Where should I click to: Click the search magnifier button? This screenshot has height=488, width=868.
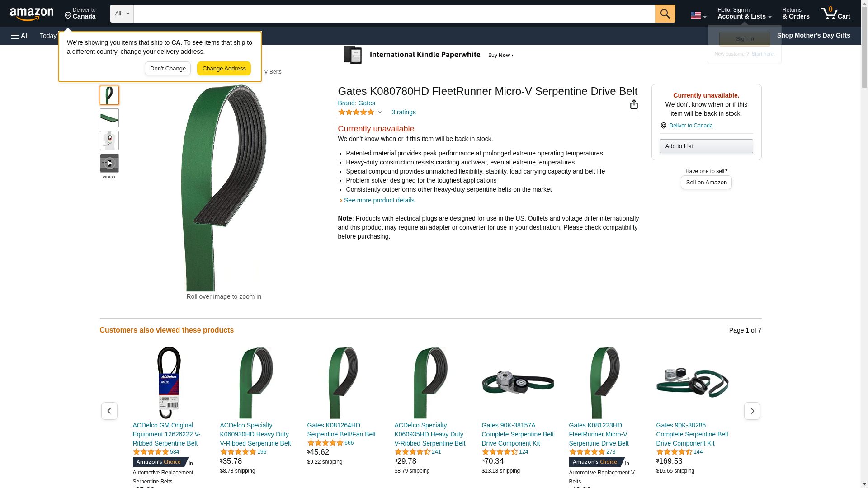(x=665, y=14)
